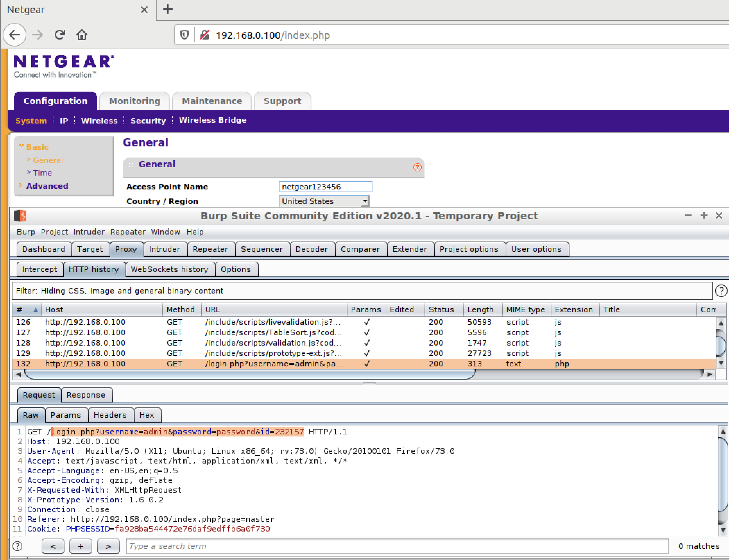Open the Extender tab
The image size is (729, 560).
pos(410,249)
